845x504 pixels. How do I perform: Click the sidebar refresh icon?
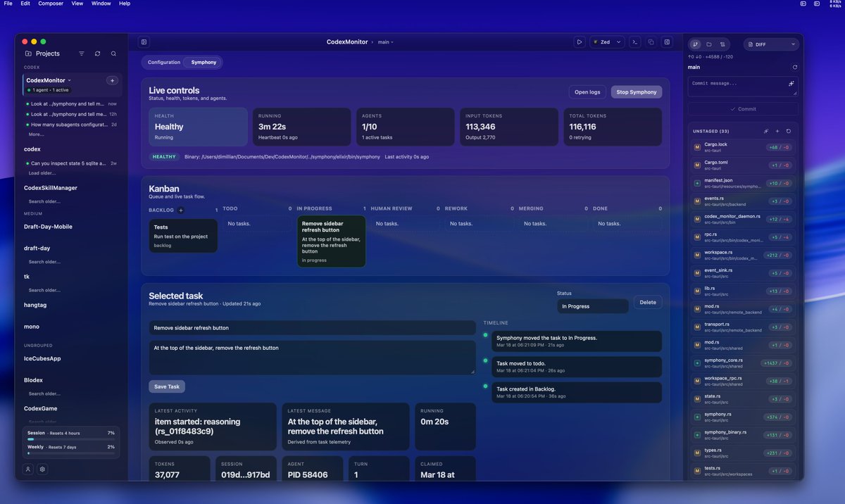click(97, 53)
